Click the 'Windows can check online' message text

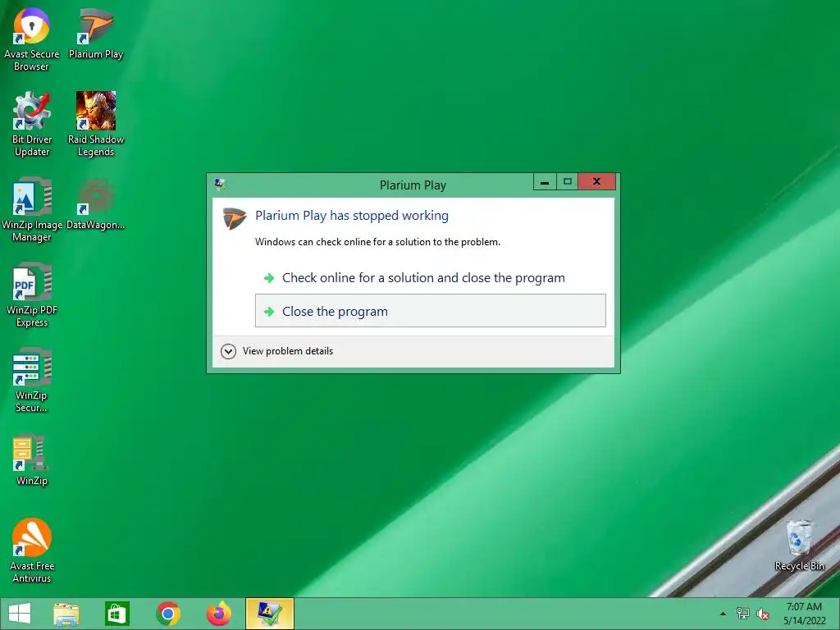point(377,242)
